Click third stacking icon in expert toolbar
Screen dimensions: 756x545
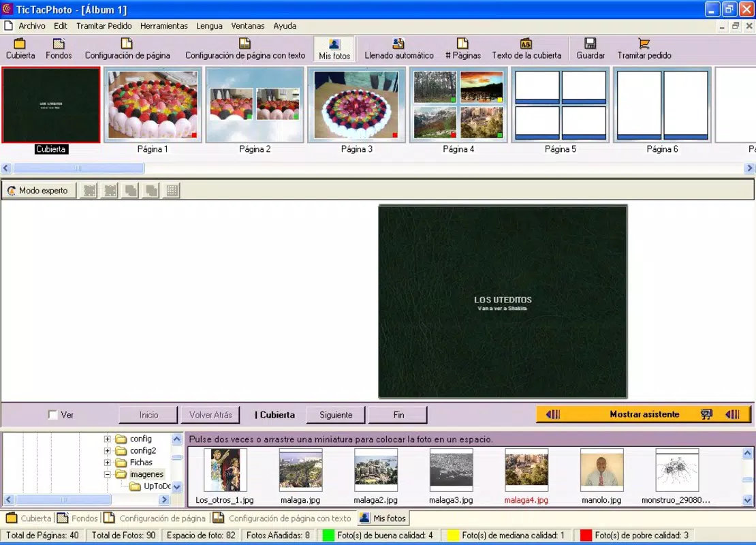click(x=131, y=191)
